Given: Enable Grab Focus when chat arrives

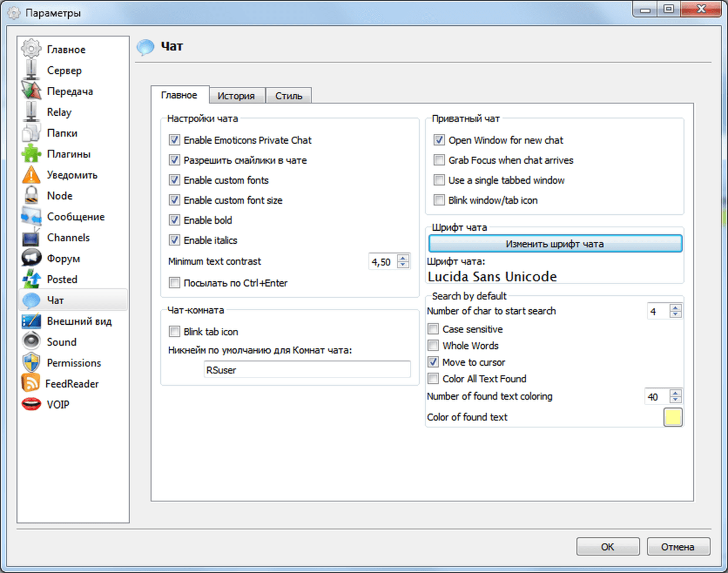Looking at the screenshot, I should (x=439, y=160).
